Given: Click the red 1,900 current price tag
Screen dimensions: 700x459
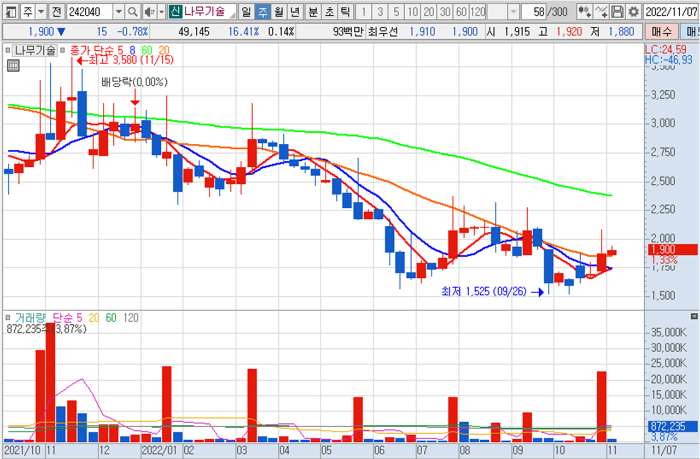Looking at the screenshot, I should 672,250.
